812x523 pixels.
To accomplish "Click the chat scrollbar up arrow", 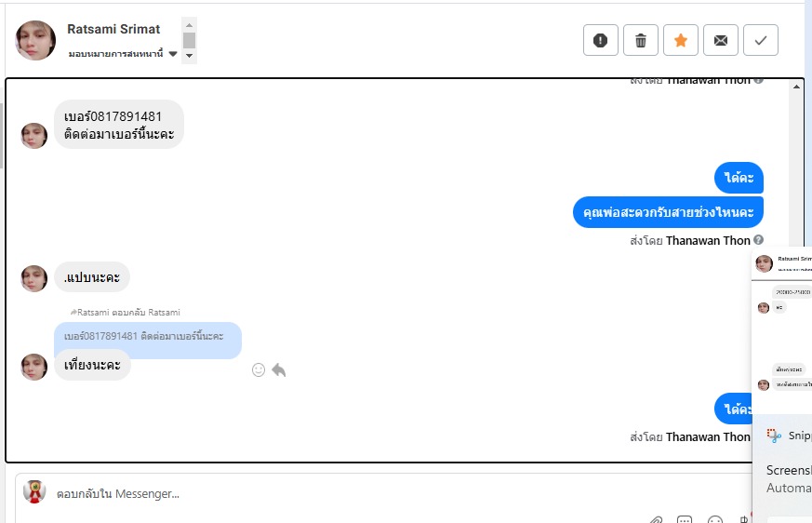I will (796, 87).
